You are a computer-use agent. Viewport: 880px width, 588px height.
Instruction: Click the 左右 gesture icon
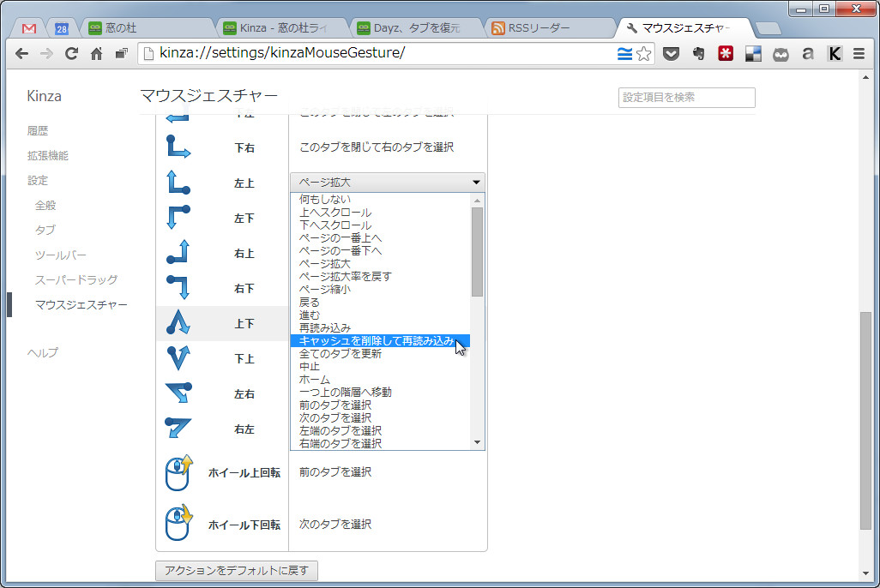tap(178, 393)
